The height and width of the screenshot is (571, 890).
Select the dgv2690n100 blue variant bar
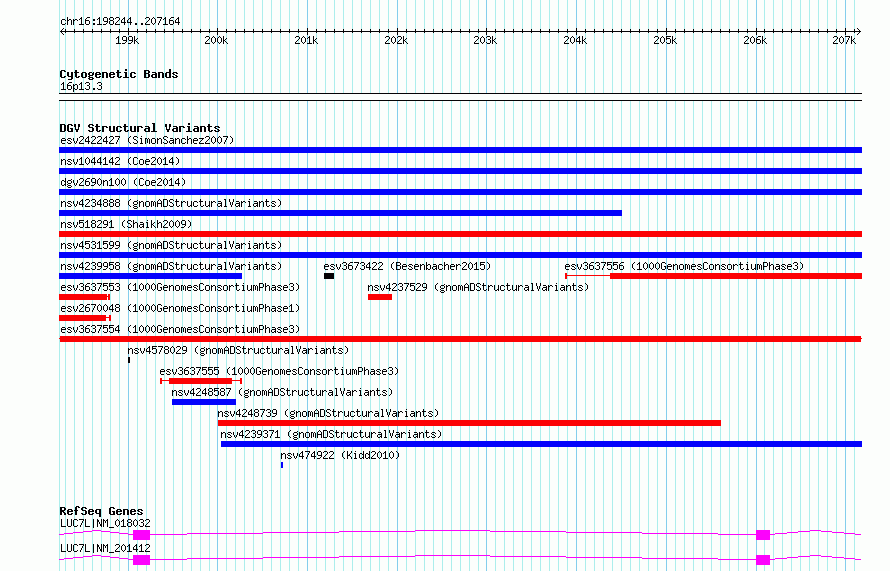pyautogui.click(x=460, y=192)
